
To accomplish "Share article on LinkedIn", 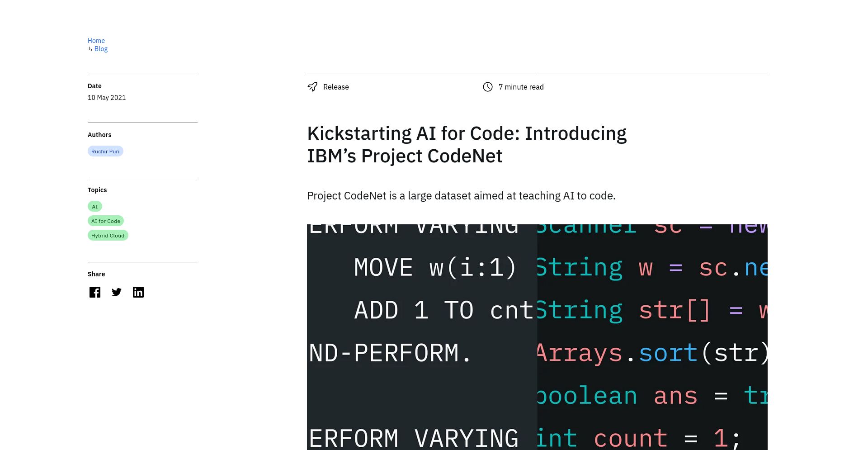I will pyautogui.click(x=138, y=292).
